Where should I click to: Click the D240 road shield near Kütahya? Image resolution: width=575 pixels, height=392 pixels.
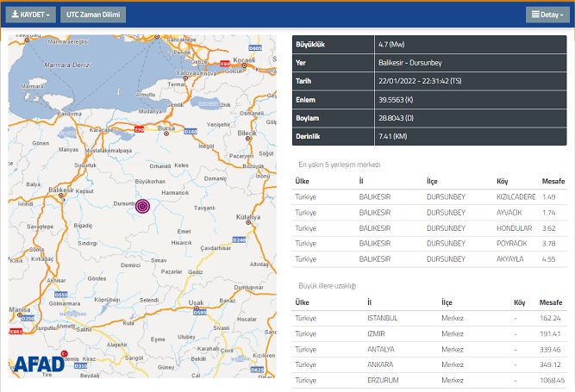coord(240,239)
